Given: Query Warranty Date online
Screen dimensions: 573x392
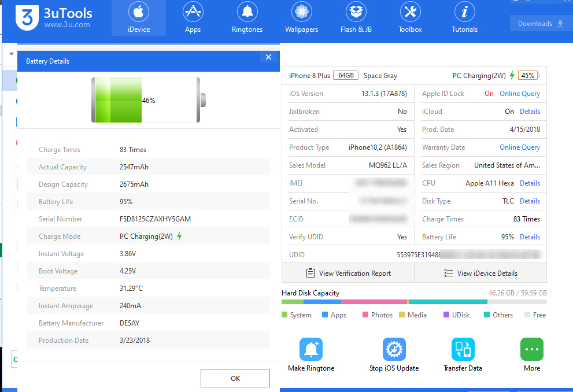Looking at the screenshot, I should click(520, 147).
